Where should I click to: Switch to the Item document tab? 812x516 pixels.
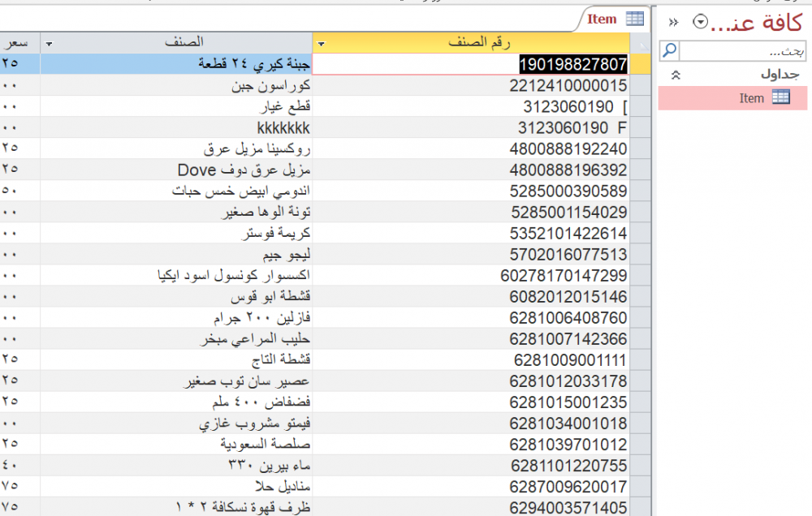pyautogui.click(x=603, y=19)
